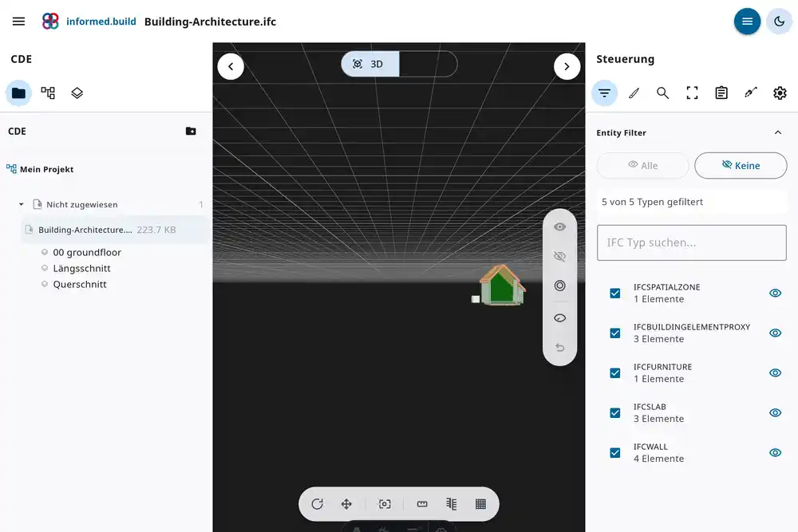Open the hamburger menu top left
This screenshot has height=532, width=798.
tap(18, 21)
